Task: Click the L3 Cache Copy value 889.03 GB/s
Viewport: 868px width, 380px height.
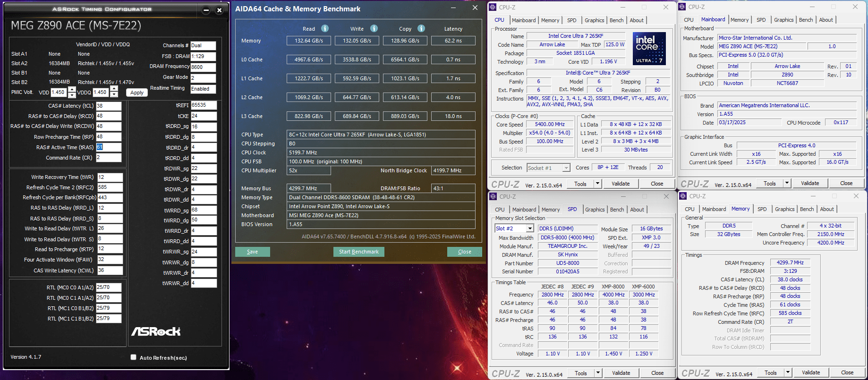Action: point(405,116)
